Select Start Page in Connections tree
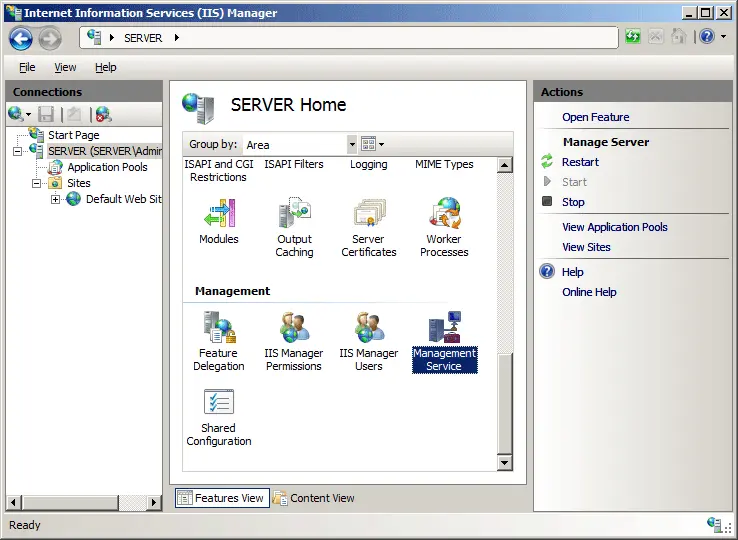738x540 pixels. click(x=73, y=135)
